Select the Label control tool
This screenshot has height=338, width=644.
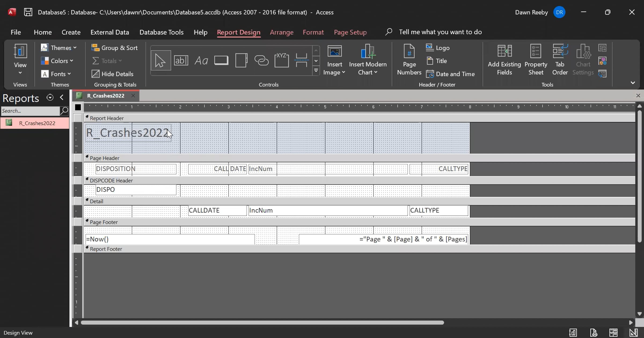click(201, 60)
